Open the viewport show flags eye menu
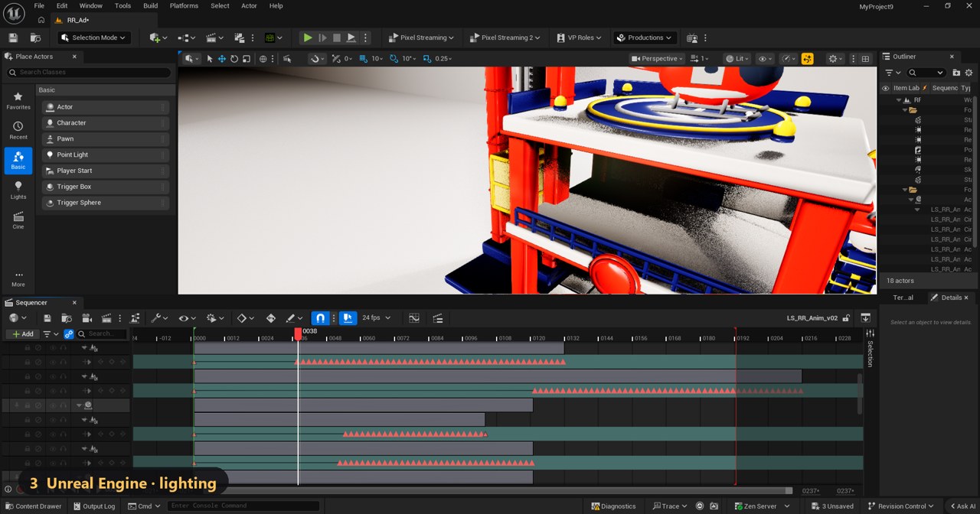The image size is (980, 514). [764, 59]
